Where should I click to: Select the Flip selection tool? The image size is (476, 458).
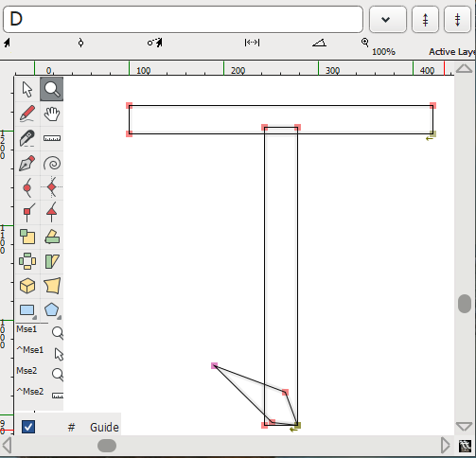point(27,261)
